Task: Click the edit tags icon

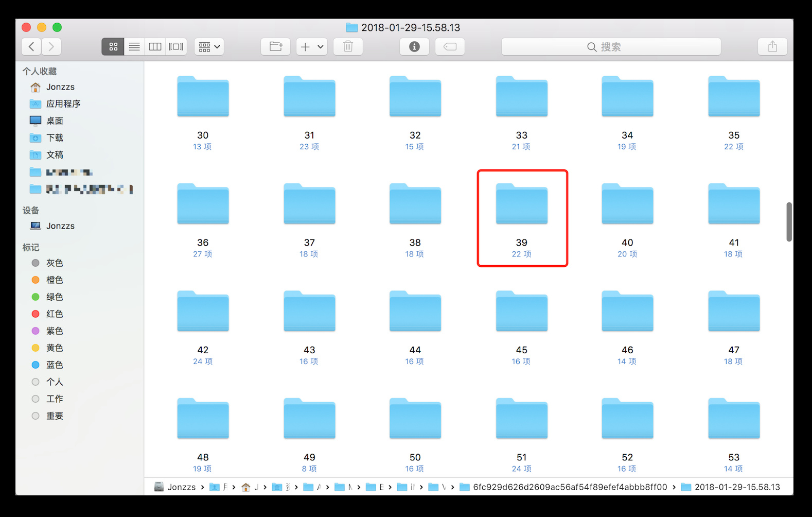Action: (x=450, y=47)
